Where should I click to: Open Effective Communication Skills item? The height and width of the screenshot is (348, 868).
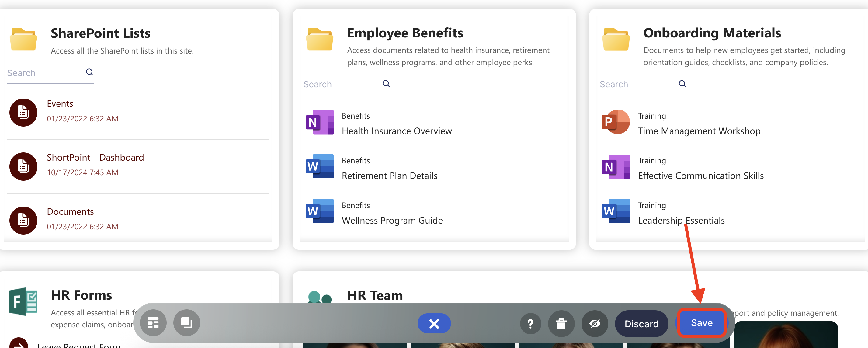point(700,176)
